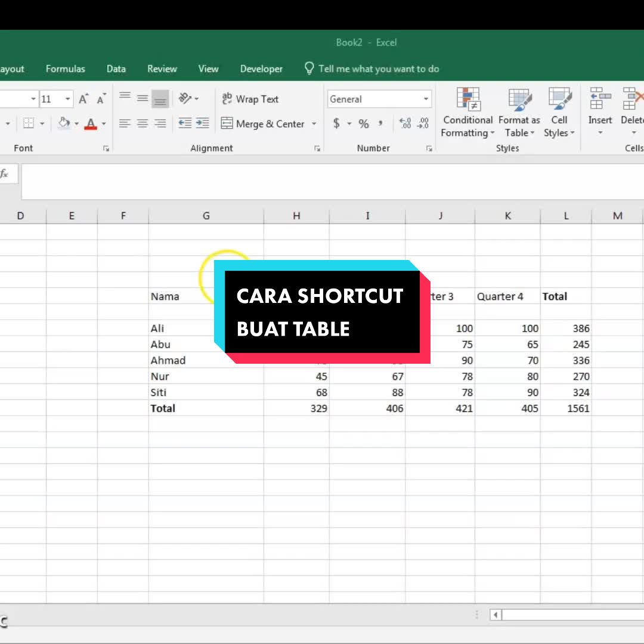This screenshot has height=644, width=644.
Task: Apply Percent Style
Action: coord(364,123)
